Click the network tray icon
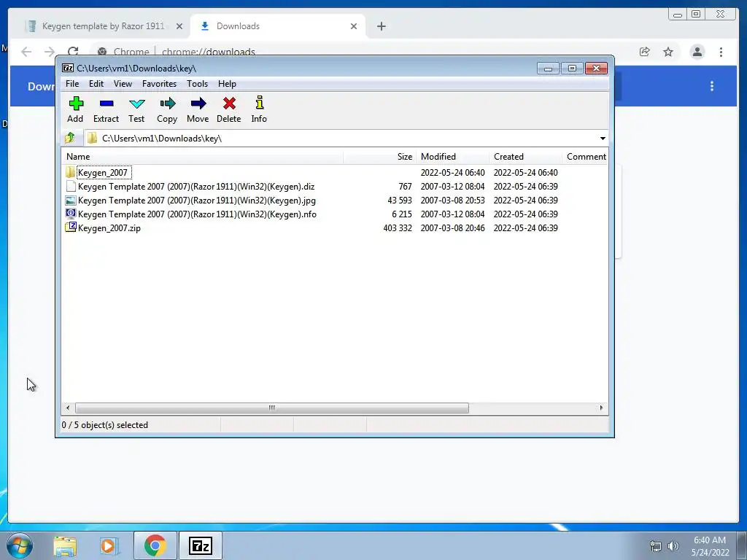The image size is (747, 560). 656,546
